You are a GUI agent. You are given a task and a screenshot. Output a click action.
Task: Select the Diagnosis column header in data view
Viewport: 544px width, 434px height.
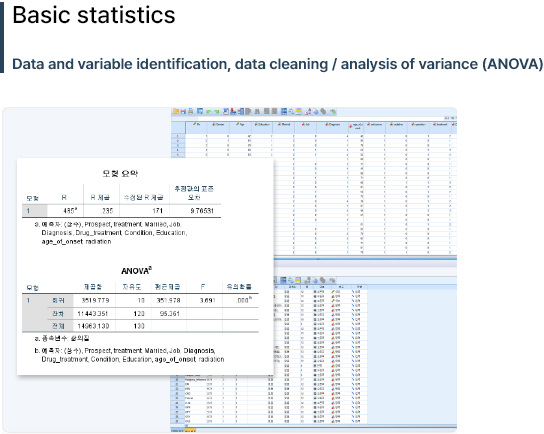click(x=333, y=125)
